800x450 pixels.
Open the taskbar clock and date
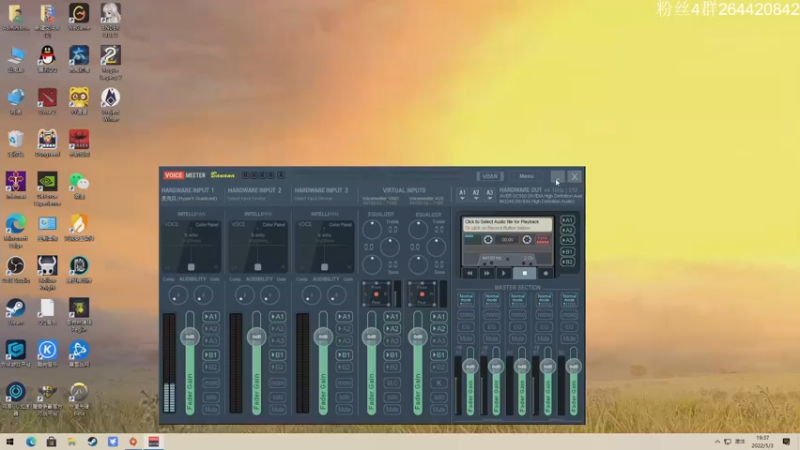[762, 442]
